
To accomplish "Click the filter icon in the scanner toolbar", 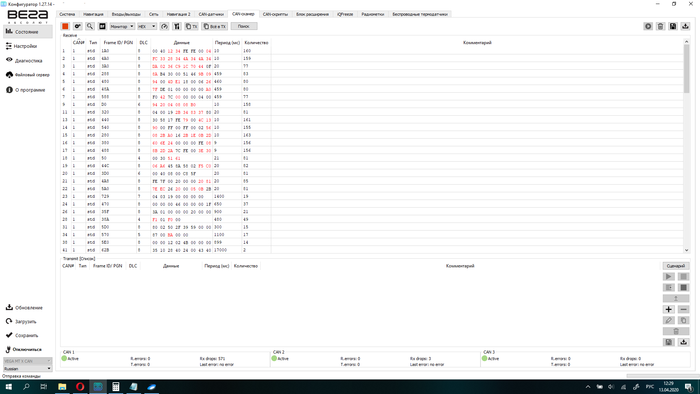I will [x=177, y=26].
